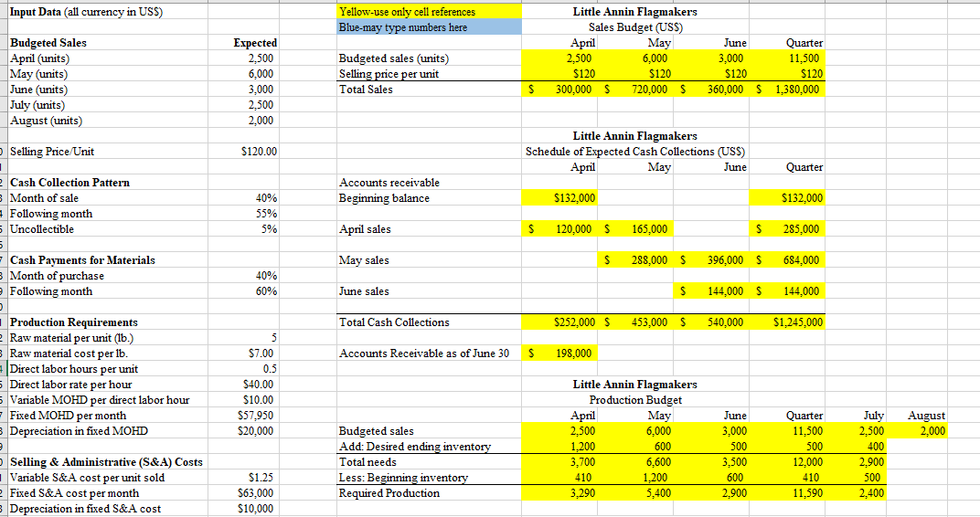The width and height of the screenshot is (980, 517).
Task: Select the 285,000 April sales quarter total
Action: 787,229
